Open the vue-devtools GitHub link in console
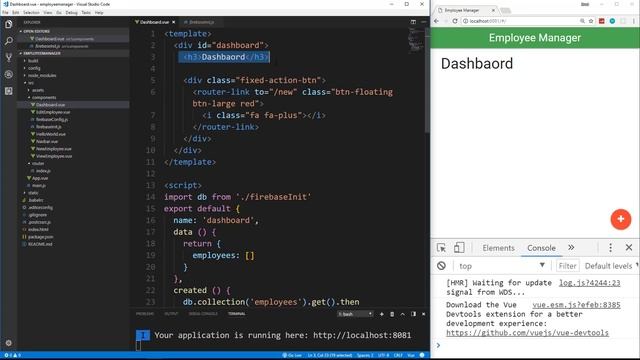Image resolution: width=640 pixels, height=360 pixels. 527,333
